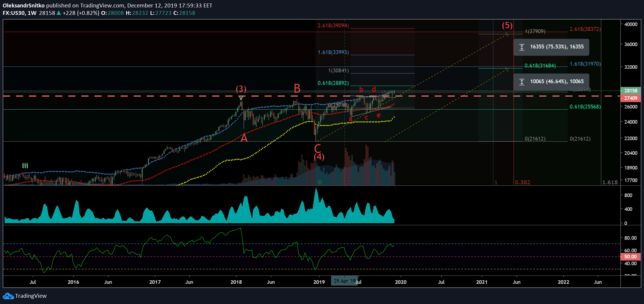Click the red letter C wave label
Image resolution: width=644 pixels, height=304 pixels.
(x=318, y=148)
